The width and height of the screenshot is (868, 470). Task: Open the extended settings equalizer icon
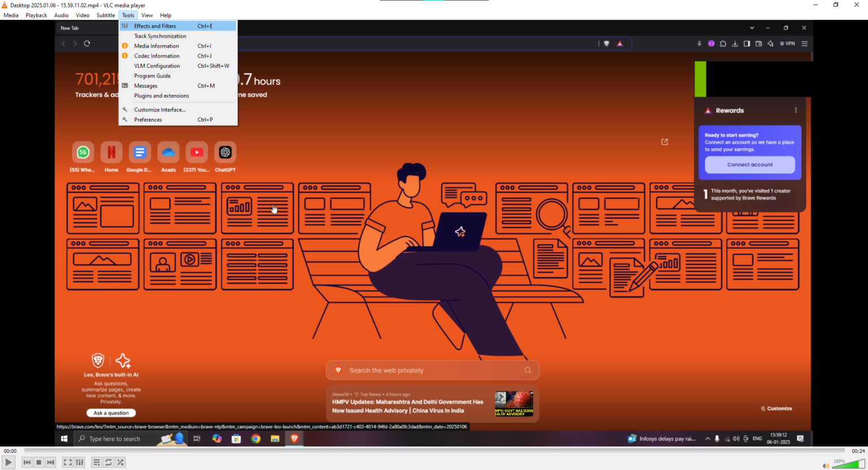[x=80, y=462]
